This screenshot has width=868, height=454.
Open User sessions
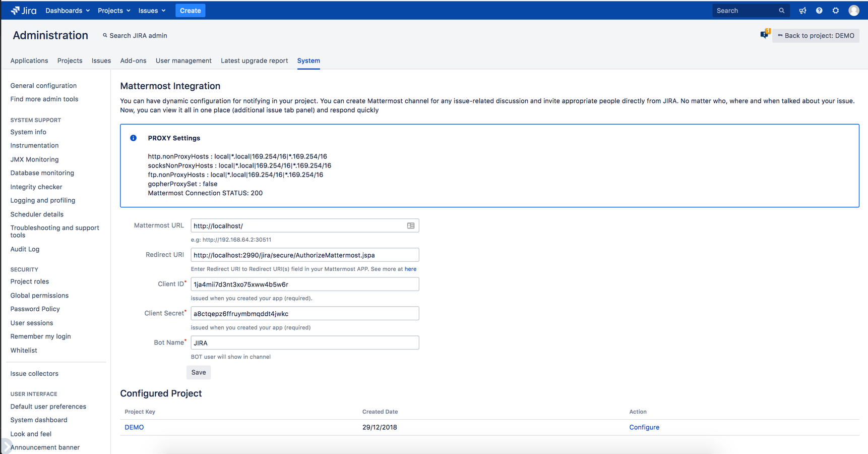tap(32, 323)
